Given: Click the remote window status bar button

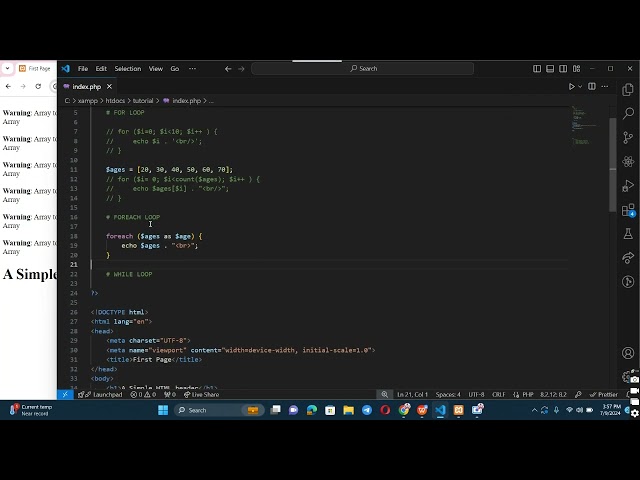Looking at the screenshot, I should (x=65, y=395).
